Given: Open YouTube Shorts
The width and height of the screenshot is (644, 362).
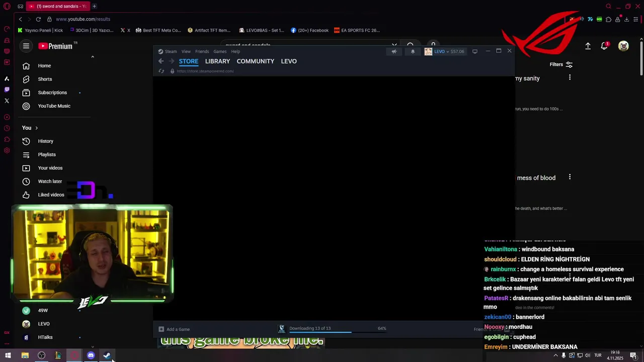Looking at the screenshot, I should (x=45, y=79).
